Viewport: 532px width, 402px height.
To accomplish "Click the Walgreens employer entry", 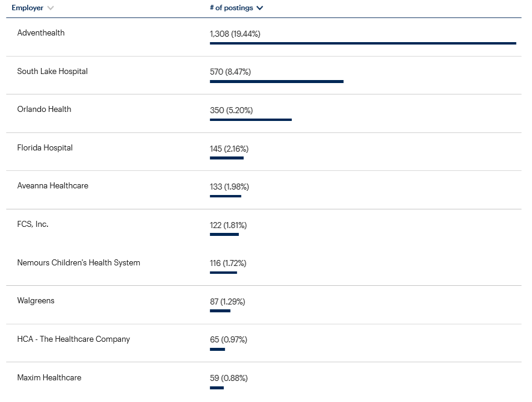I will 36,301.
